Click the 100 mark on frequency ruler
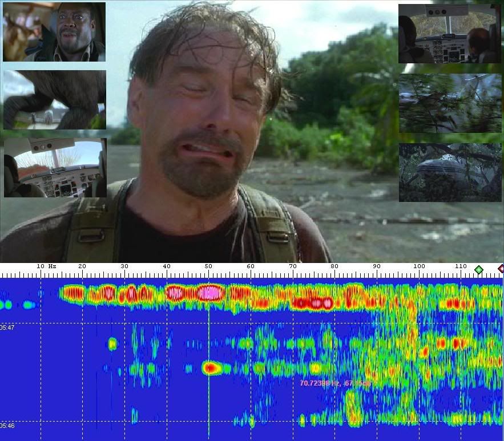 click(419, 266)
